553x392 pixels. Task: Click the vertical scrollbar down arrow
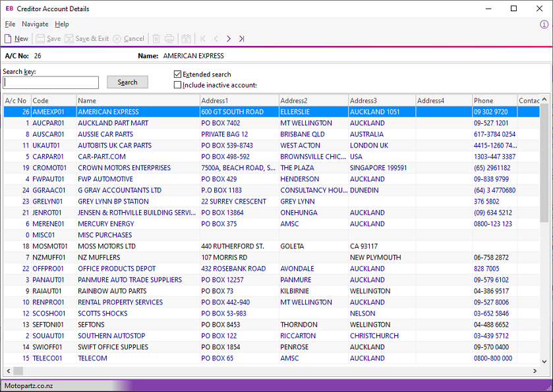coord(544,361)
